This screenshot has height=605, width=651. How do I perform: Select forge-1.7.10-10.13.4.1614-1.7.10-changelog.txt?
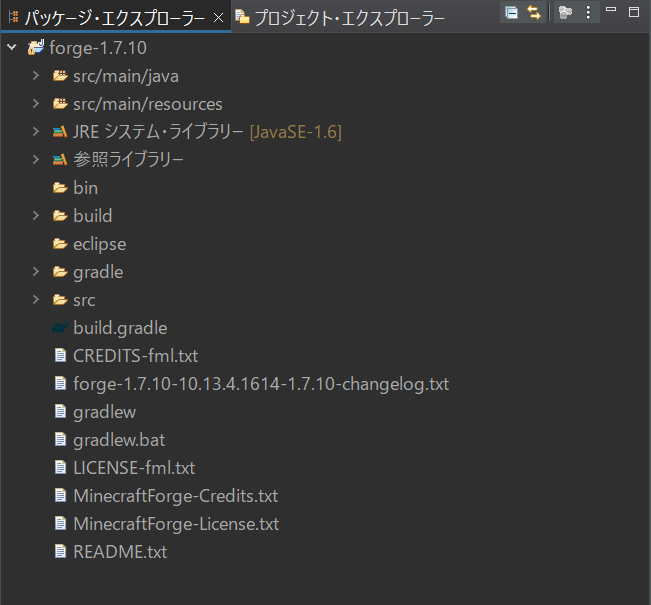tap(261, 384)
